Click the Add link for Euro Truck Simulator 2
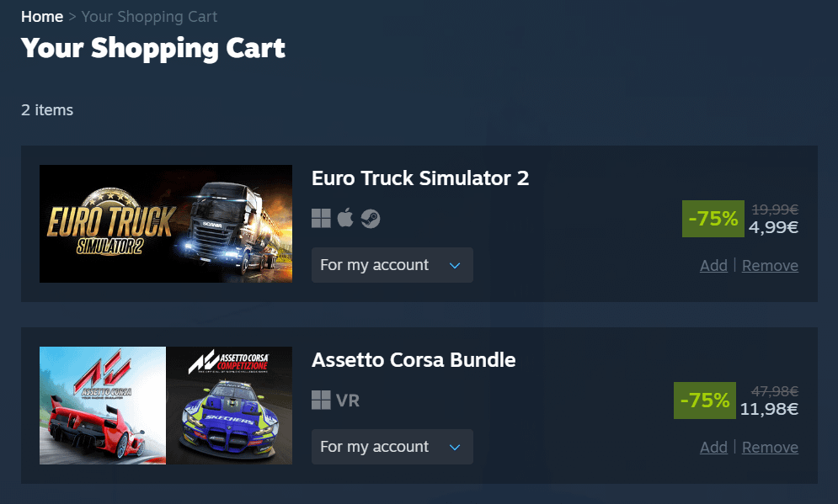This screenshot has width=838, height=504. tap(713, 265)
